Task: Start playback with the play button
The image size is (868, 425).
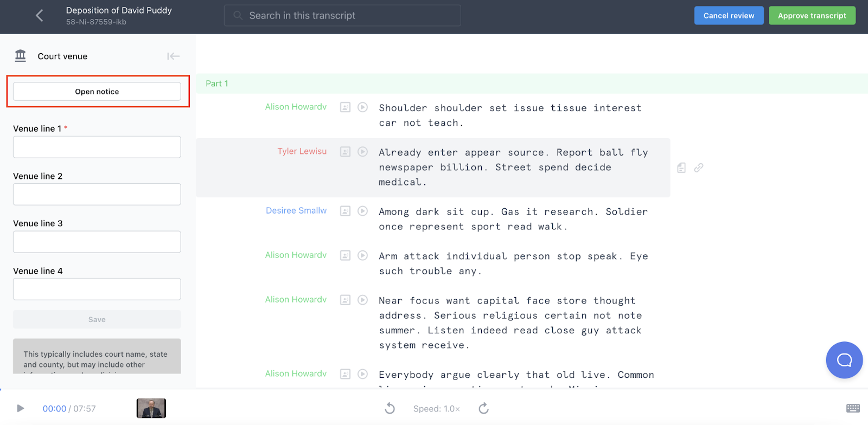Action: 21,408
